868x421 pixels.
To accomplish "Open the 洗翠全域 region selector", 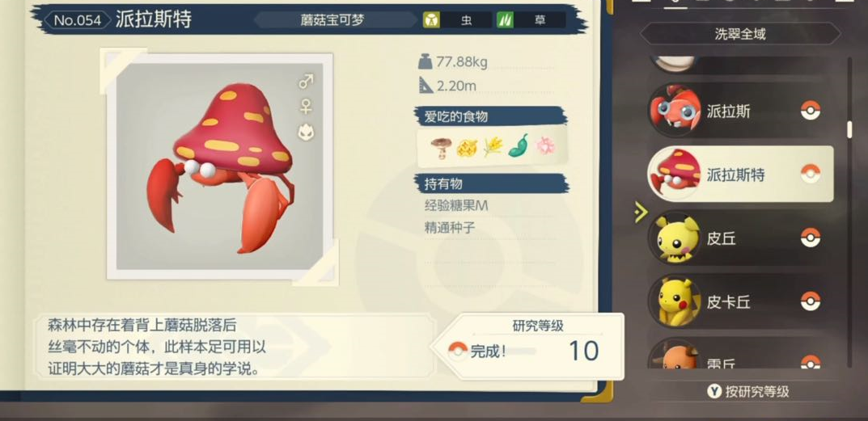I will (x=740, y=34).
